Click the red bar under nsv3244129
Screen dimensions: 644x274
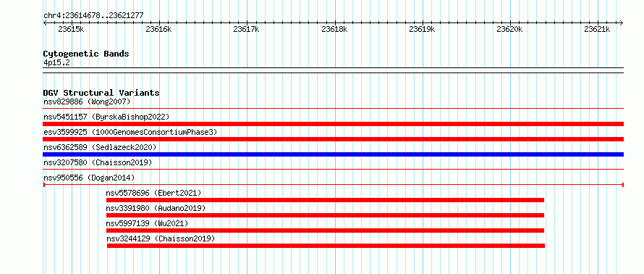(x=326, y=246)
